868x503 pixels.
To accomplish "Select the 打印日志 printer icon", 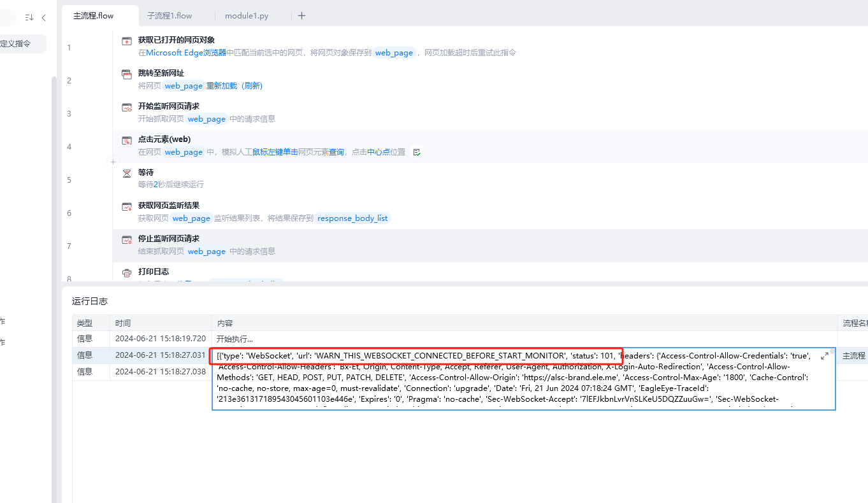I will [x=126, y=273].
